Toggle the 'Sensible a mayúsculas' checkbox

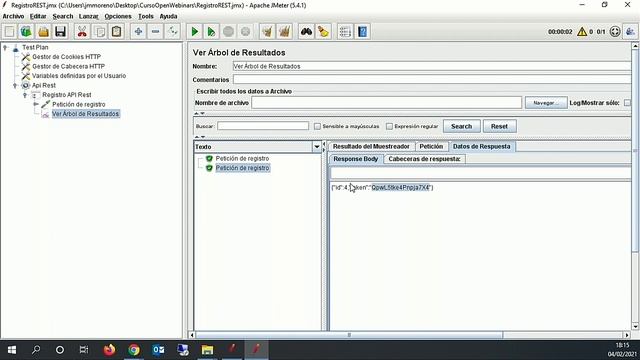pos(317,127)
